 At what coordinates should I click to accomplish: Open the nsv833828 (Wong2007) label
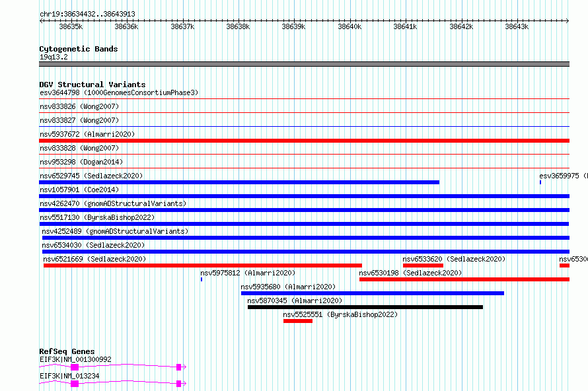coord(79,148)
